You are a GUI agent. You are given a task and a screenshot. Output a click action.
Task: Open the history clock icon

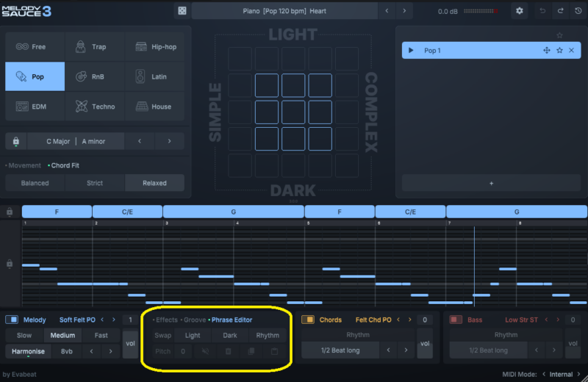577,11
